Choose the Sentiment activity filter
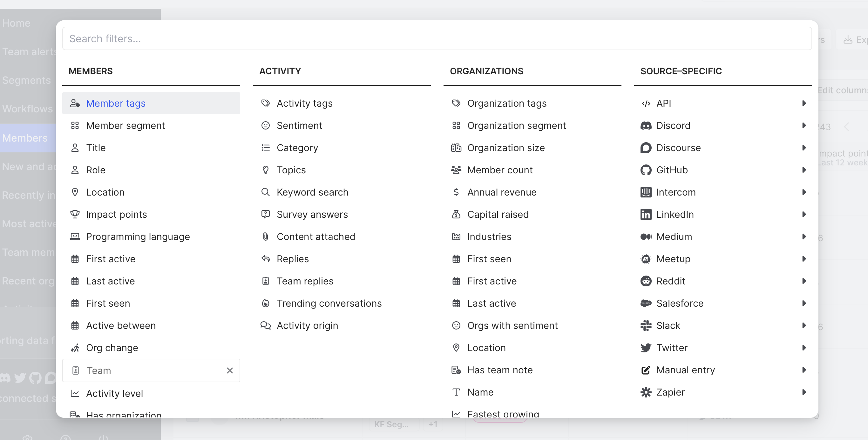Viewport: 868px width, 440px height. (299, 126)
